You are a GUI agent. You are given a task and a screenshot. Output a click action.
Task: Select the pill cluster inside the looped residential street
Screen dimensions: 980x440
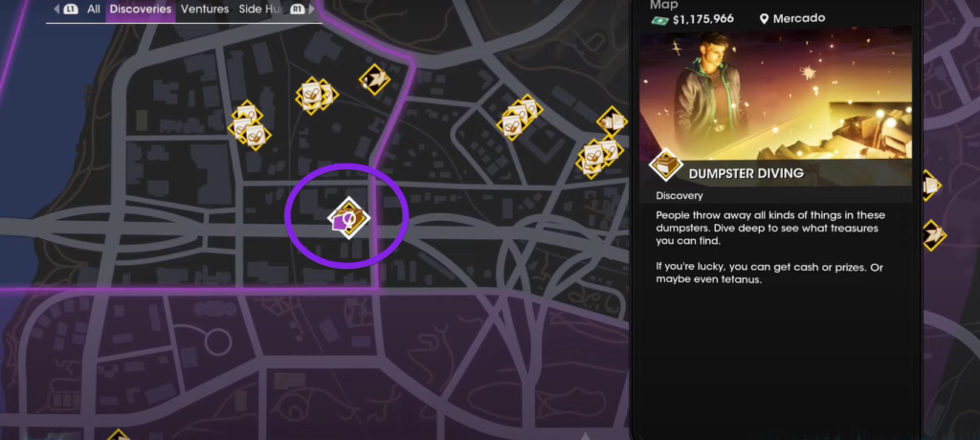tap(520, 117)
